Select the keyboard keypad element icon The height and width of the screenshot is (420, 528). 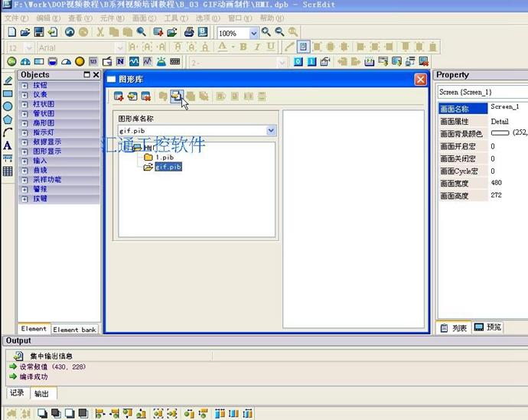pos(174,62)
